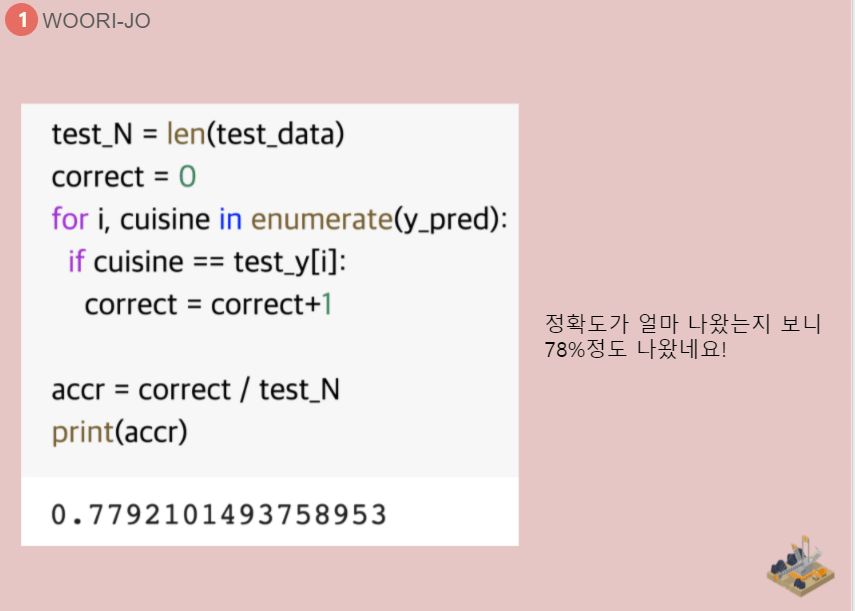Screen dimensions: 855x611
Task: Click the blue in keyword of the loop
Action: click(x=229, y=219)
